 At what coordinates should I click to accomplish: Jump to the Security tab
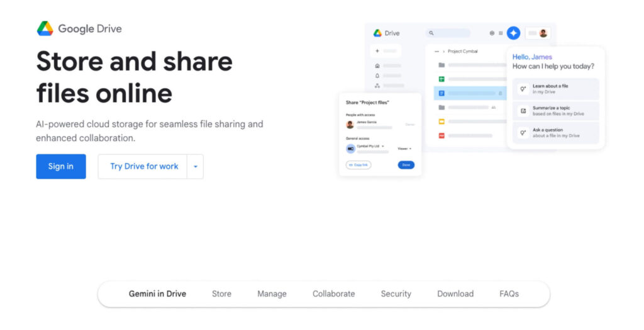click(396, 294)
